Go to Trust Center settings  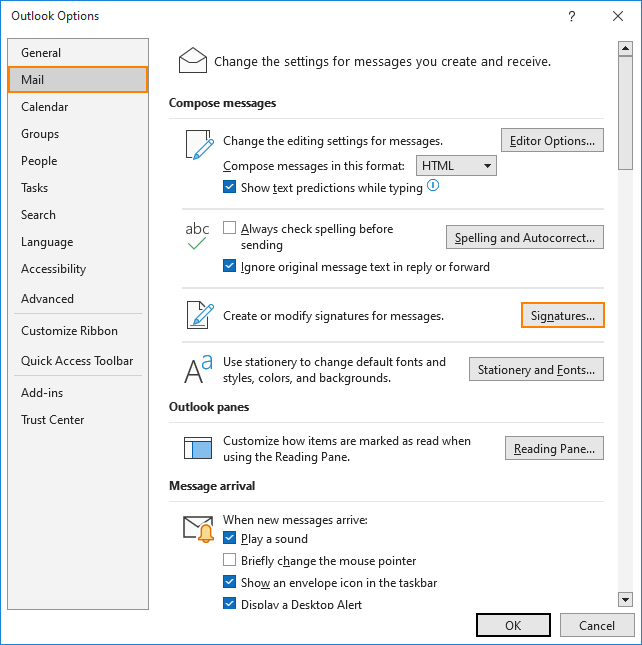click(x=78, y=420)
